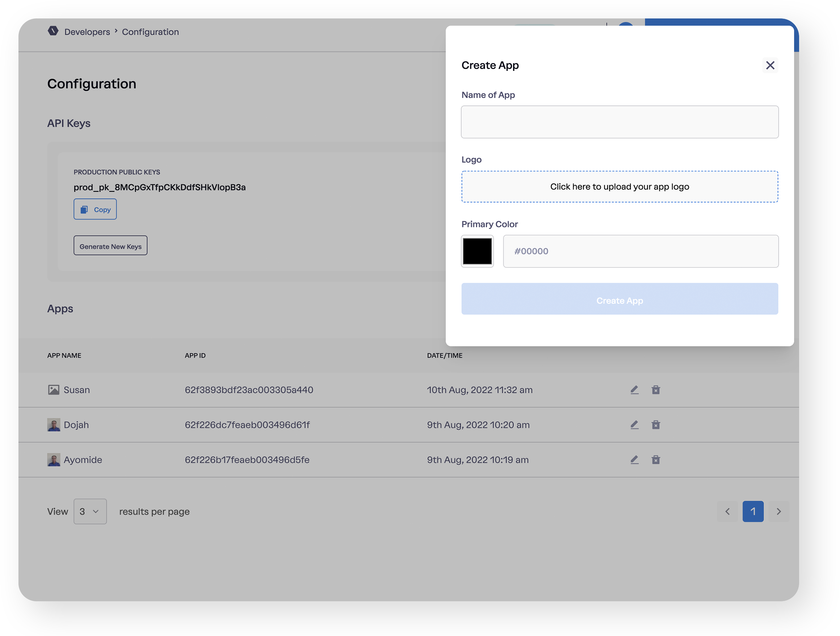The height and width of the screenshot is (636, 840).
Task: Focus the Name of App field
Action: (619, 122)
